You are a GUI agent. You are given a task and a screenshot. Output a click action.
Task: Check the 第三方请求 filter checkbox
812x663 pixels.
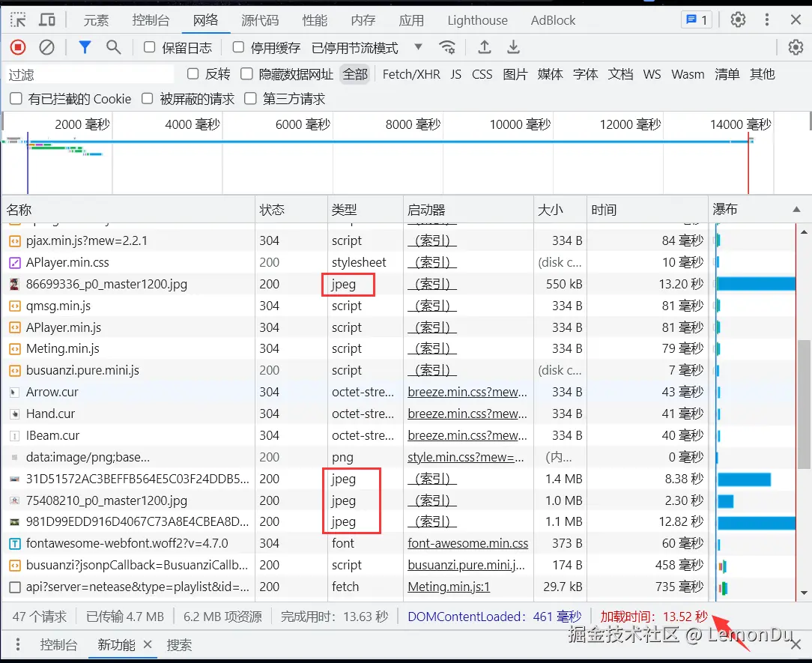pos(251,98)
